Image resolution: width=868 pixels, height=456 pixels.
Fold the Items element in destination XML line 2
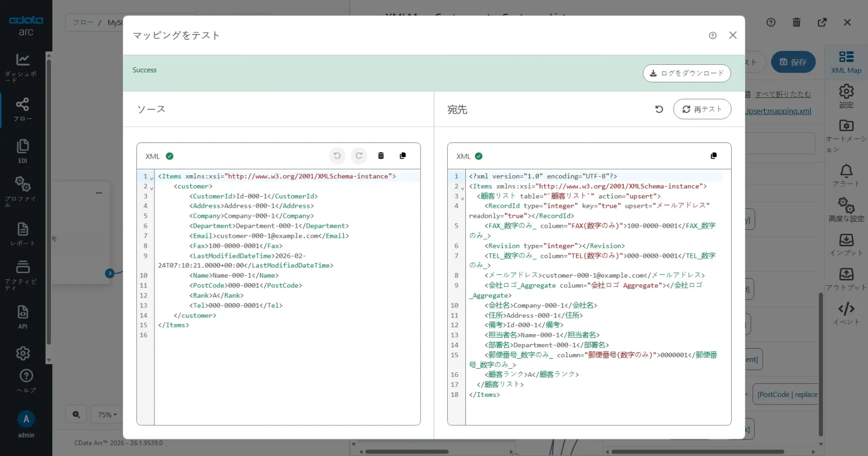[462, 188]
